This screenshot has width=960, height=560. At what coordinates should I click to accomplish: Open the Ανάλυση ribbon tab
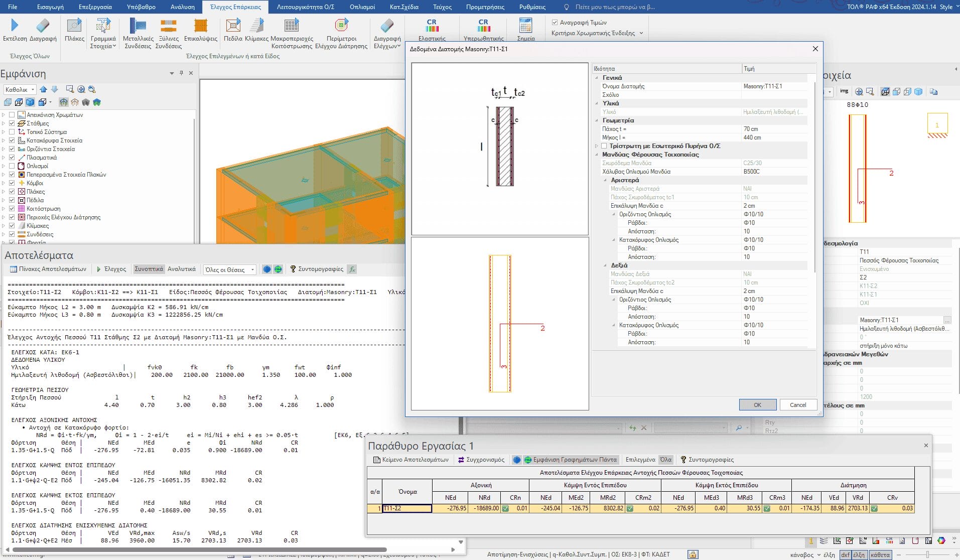(x=182, y=7)
